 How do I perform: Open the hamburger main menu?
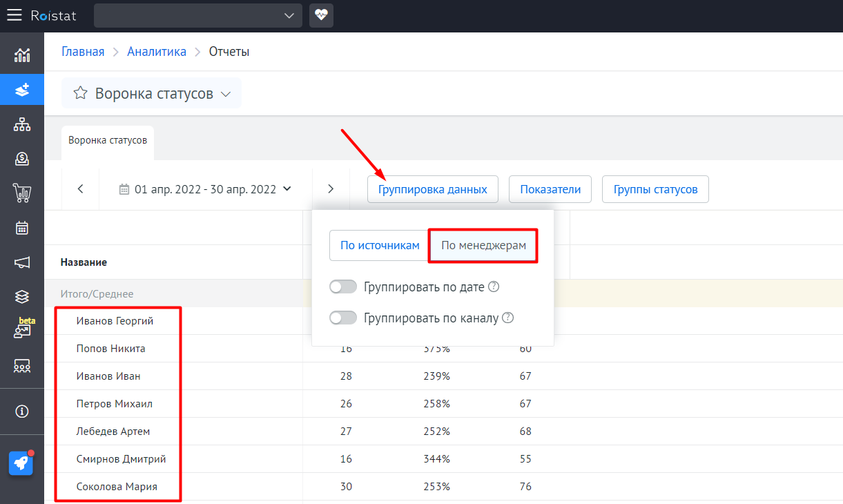[14, 15]
